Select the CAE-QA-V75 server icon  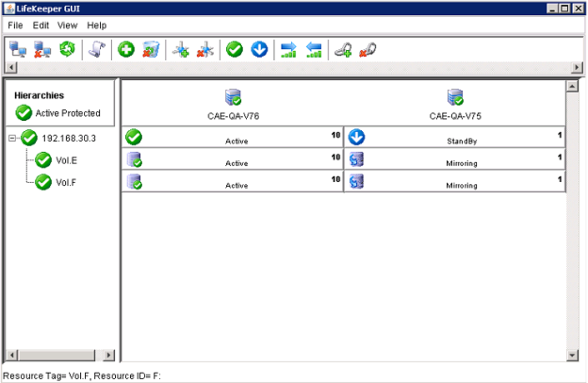point(455,97)
